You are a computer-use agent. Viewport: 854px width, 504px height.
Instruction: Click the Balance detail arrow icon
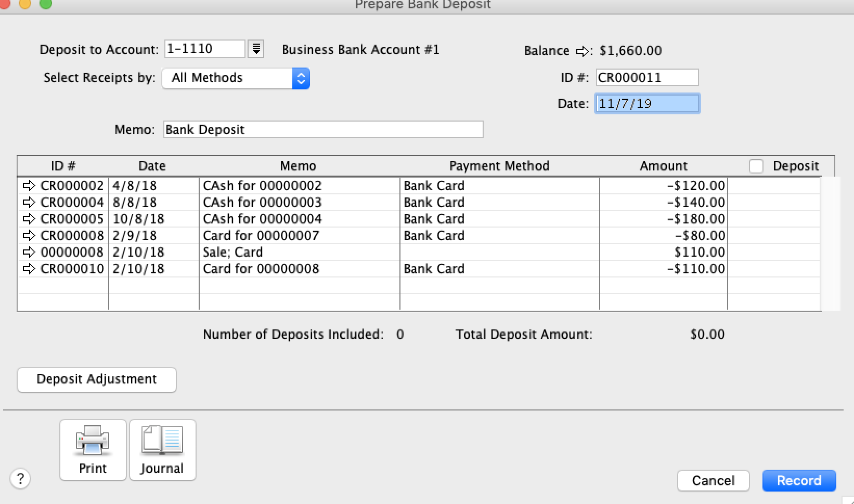(582, 50)
